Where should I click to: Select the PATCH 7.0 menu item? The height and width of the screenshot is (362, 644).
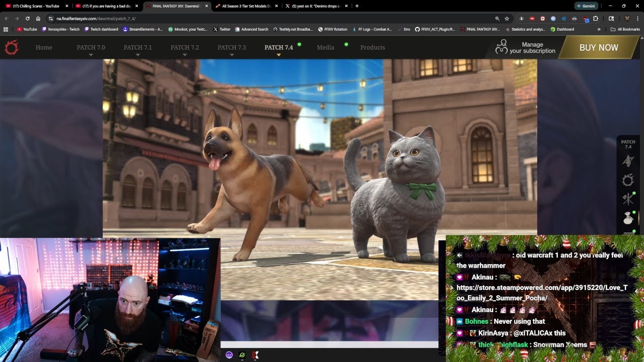91,47
